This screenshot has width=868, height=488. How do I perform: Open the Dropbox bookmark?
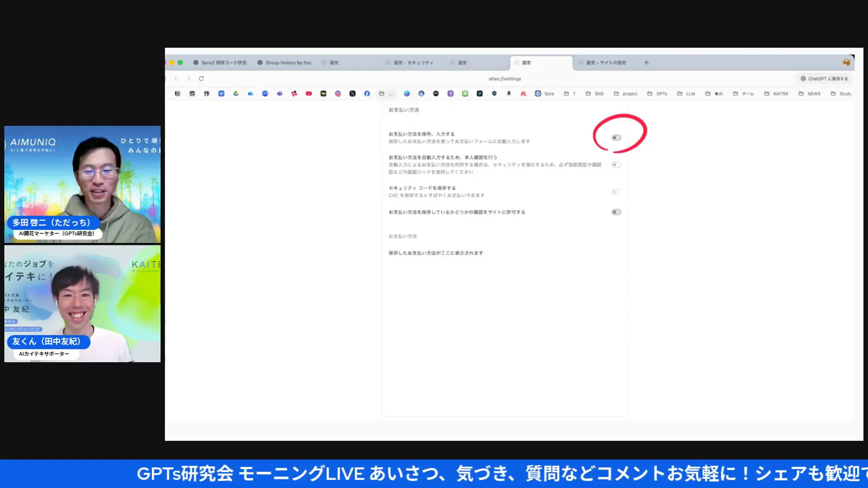coord(221,94)
